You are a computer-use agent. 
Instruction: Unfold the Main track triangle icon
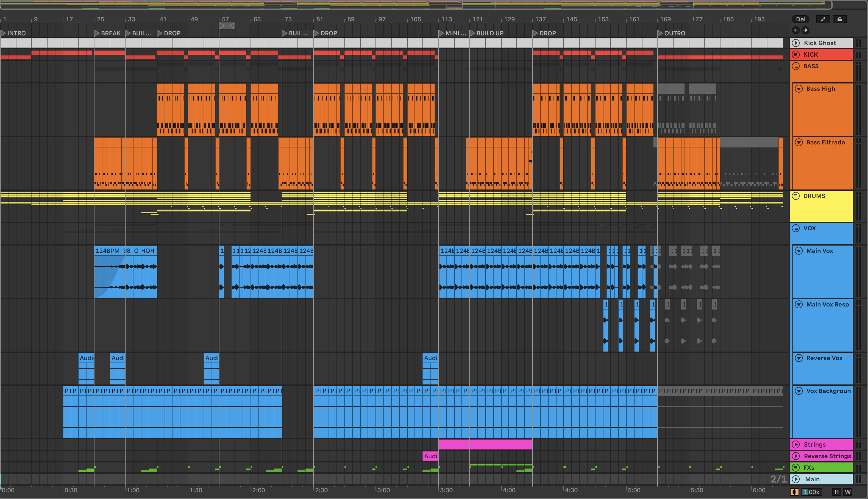[x=796, y=479]
